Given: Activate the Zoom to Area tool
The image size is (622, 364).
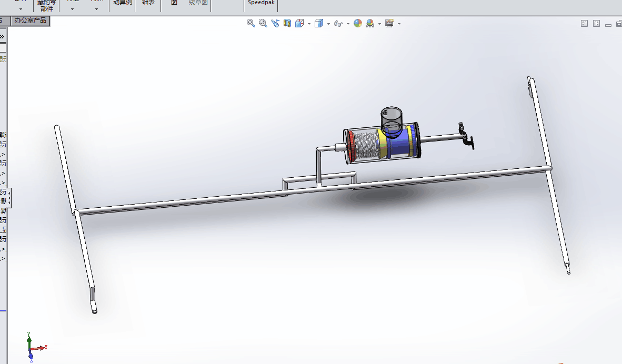Looking at the screenshot, I should point(263,23).
